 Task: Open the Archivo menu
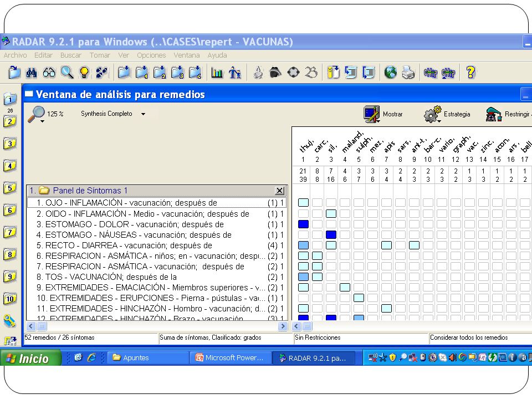pos(16,55)
